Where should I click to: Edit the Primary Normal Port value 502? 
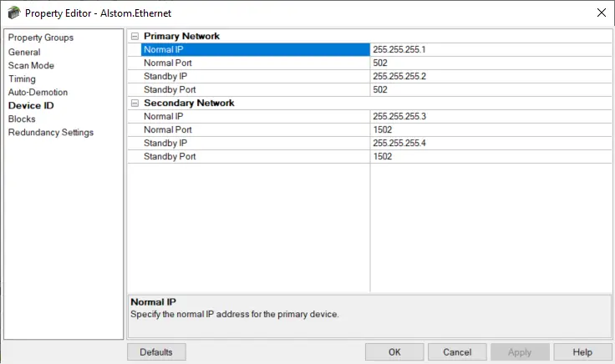coord(490,63)
